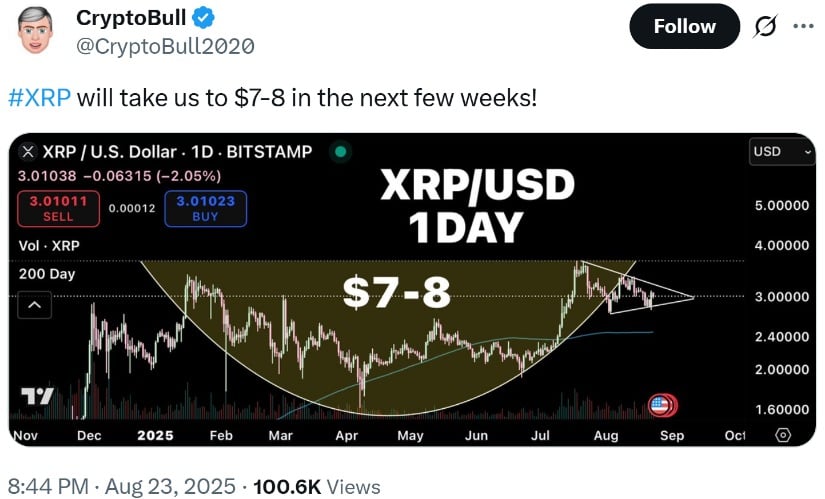Open chart settings hexagon icon

click(783, 435)
